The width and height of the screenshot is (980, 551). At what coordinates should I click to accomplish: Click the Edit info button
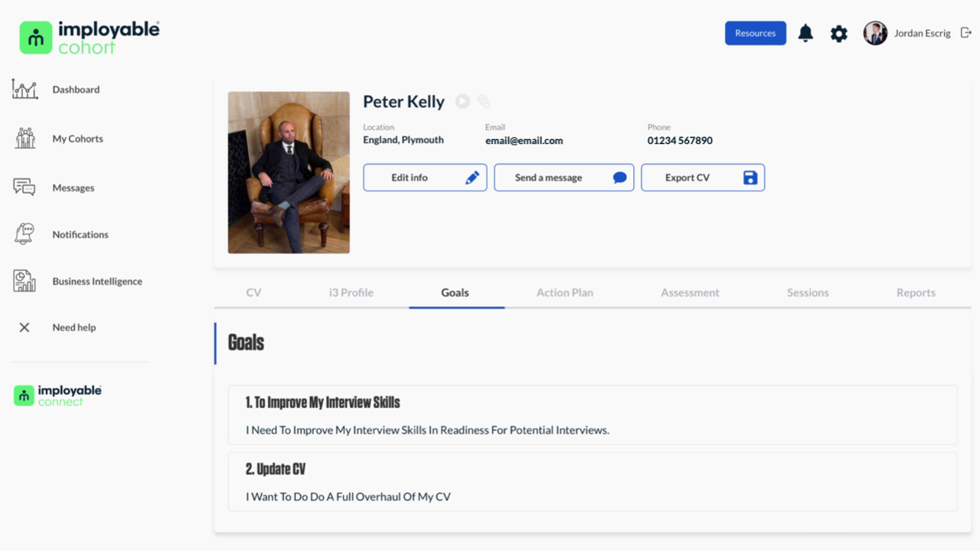[425, 178]
